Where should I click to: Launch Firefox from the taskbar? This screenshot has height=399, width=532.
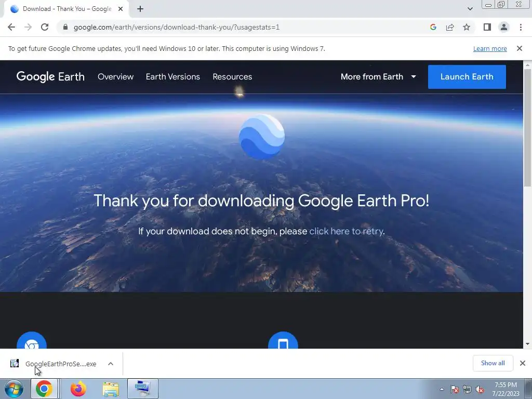(x=78, y=389)
